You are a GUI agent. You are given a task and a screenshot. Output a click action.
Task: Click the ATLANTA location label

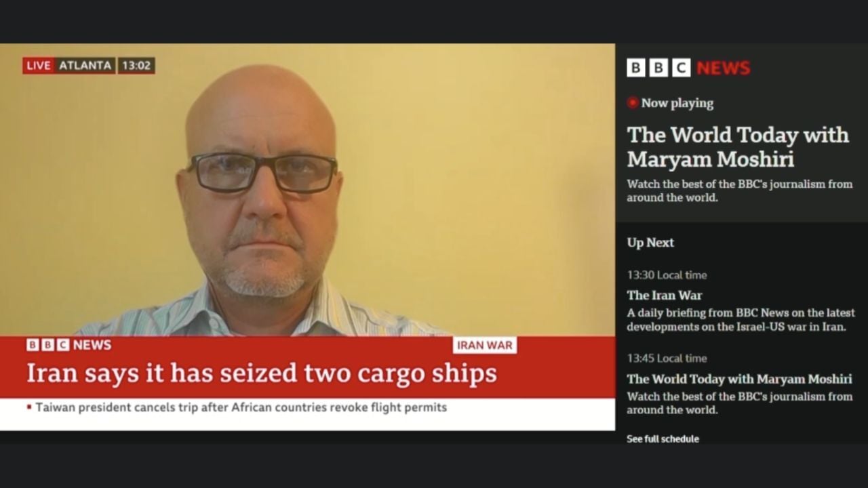85,66
